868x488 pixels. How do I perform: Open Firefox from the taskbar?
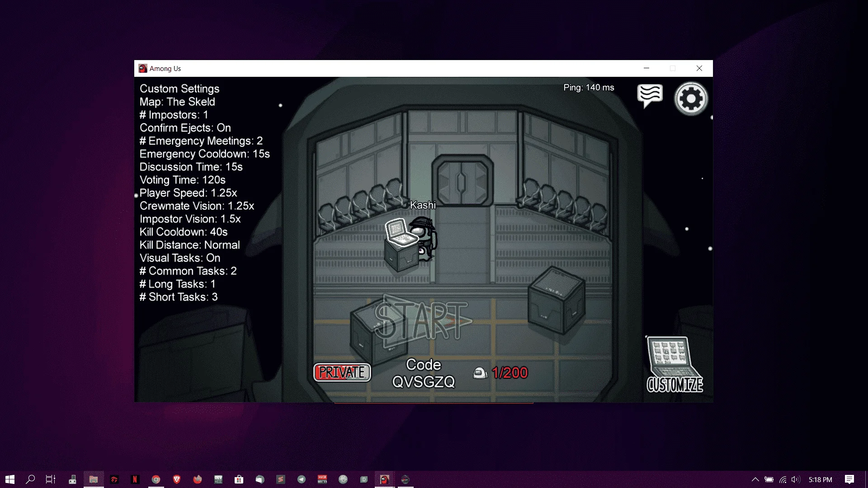click(198, 479)
